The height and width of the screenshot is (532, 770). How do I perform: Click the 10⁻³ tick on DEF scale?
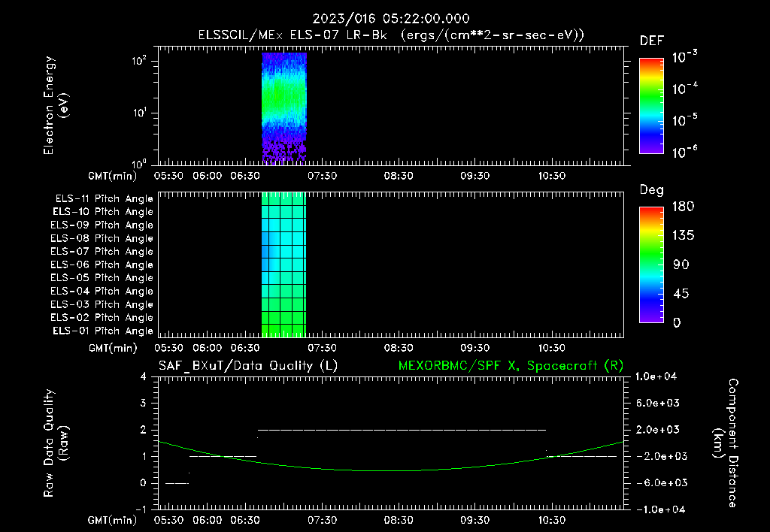tap(685, 57)
